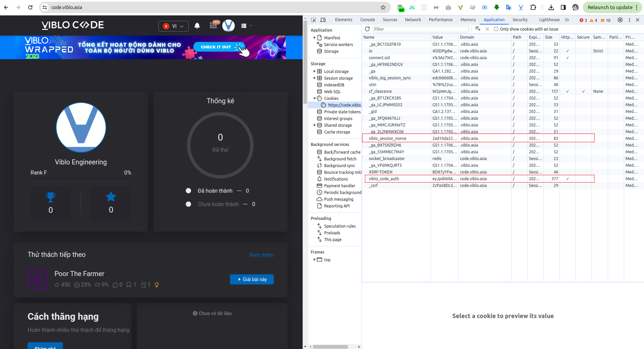Click the Giải bài này button
Image resolution: width=644 pixels, height=349 pixels.
(x=252, y=279)
